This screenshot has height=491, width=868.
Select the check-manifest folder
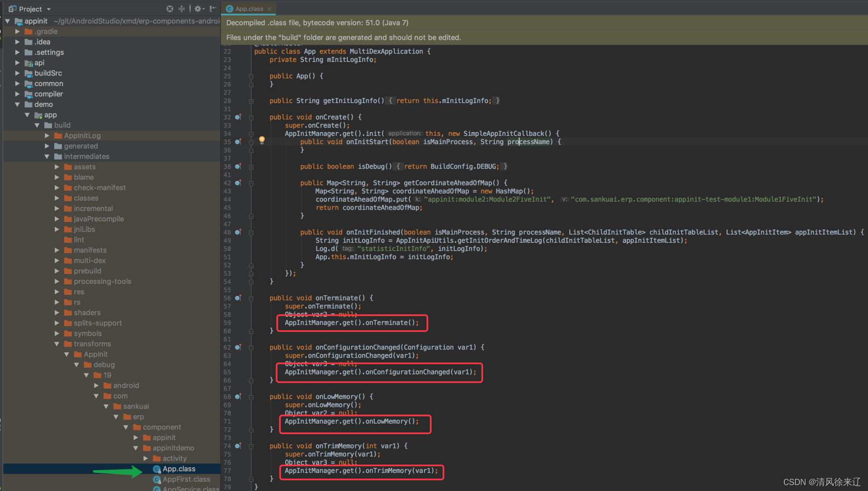tap(100, 188)
